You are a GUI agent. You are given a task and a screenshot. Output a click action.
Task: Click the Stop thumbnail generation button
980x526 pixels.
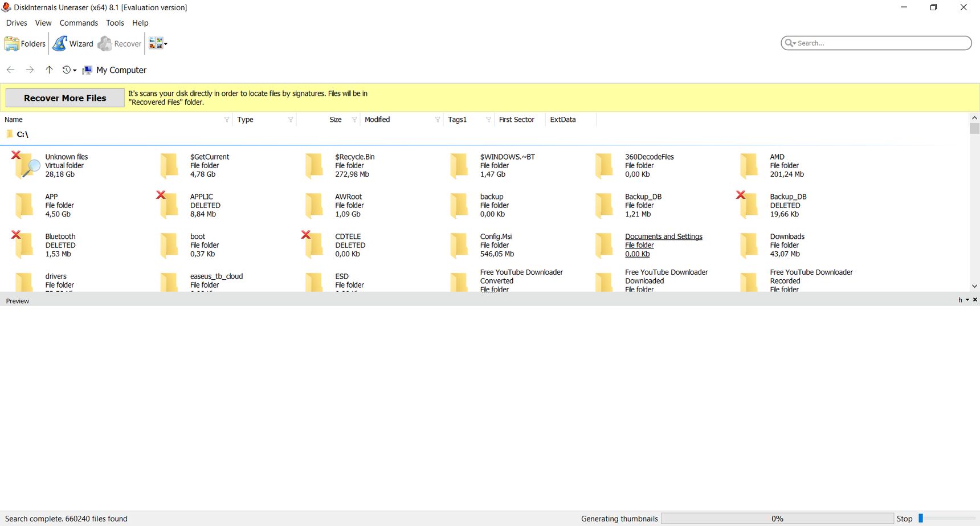904,519
